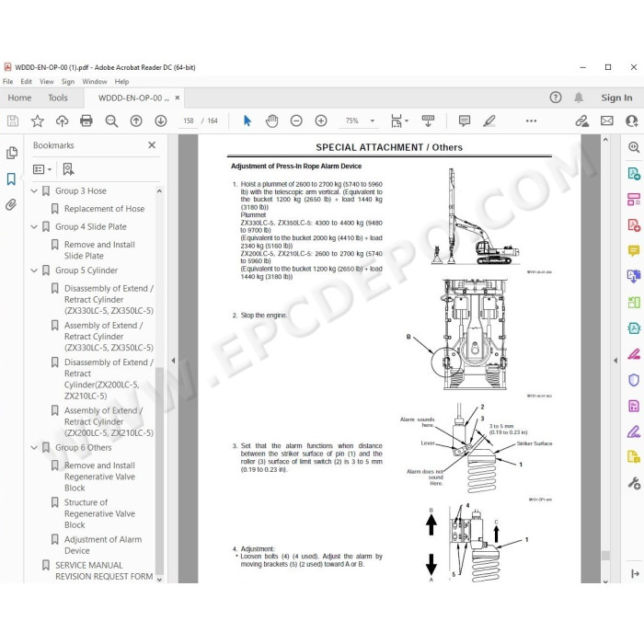644x644 pixels.
Task: Choose the Selection arrow tool
Action: [x=247, y=121]
